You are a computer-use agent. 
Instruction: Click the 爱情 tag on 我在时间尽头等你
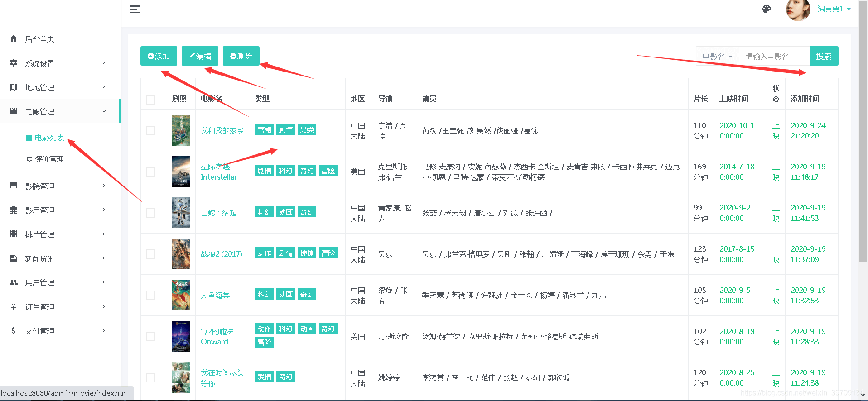pos(264,377)
